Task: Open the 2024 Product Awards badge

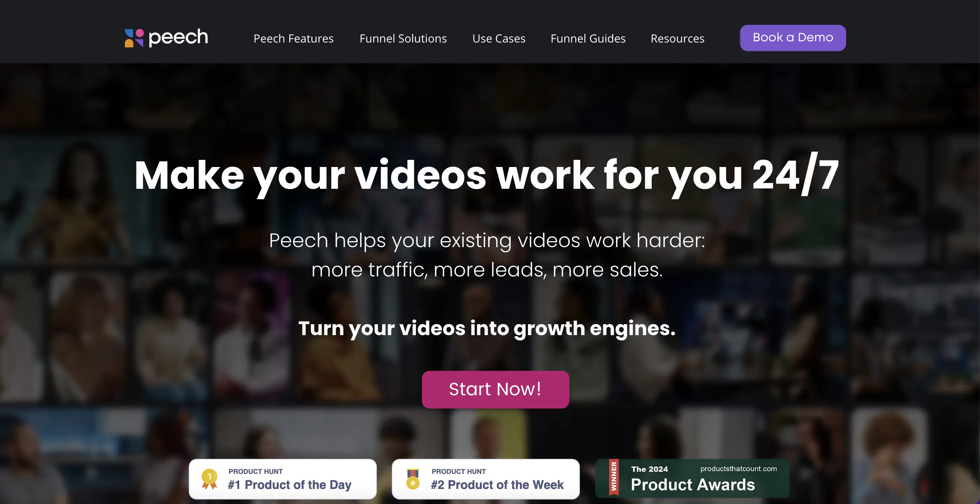Action: coord(692,478)
